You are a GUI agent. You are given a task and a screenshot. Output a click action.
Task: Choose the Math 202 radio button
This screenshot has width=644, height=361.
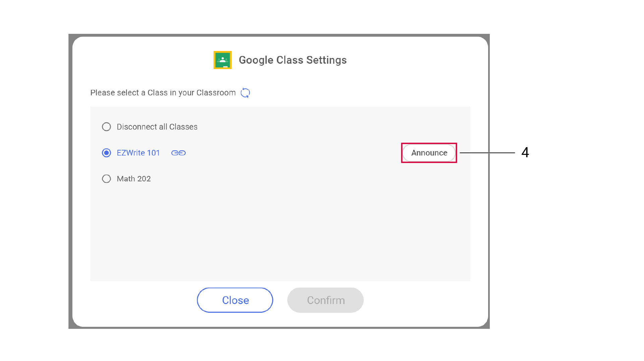(106, 179)
